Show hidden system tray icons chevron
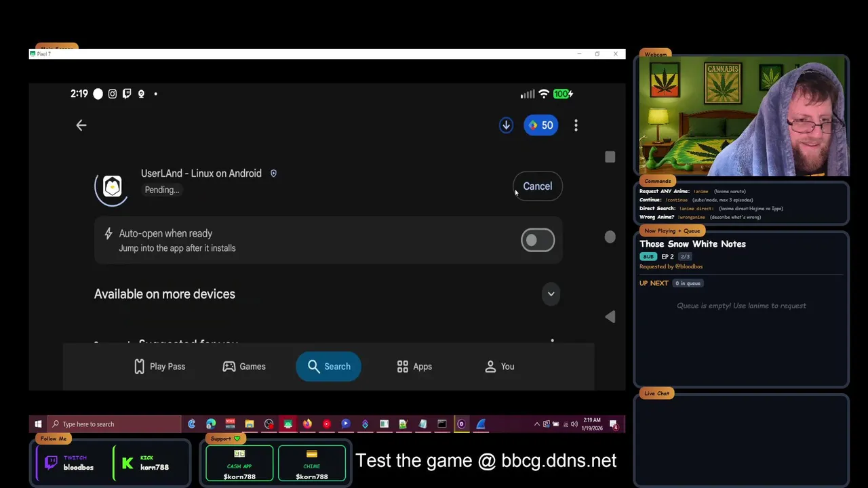The image size is (868, 488). click(537, 424)
